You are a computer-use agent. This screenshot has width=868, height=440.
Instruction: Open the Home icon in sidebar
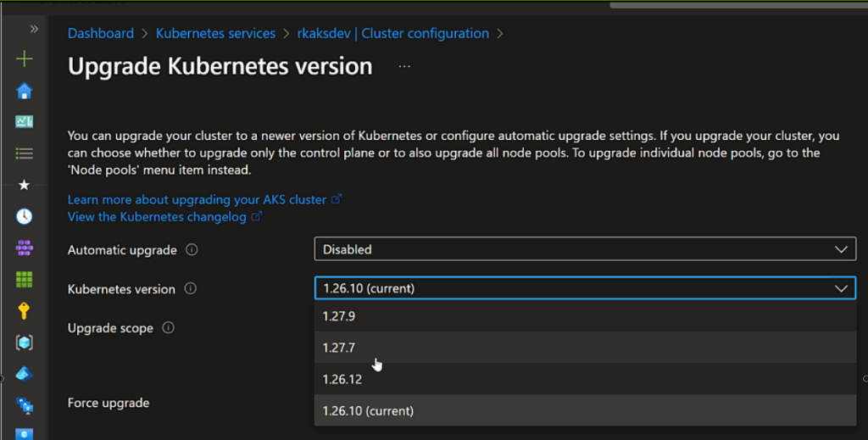[25, 91]
